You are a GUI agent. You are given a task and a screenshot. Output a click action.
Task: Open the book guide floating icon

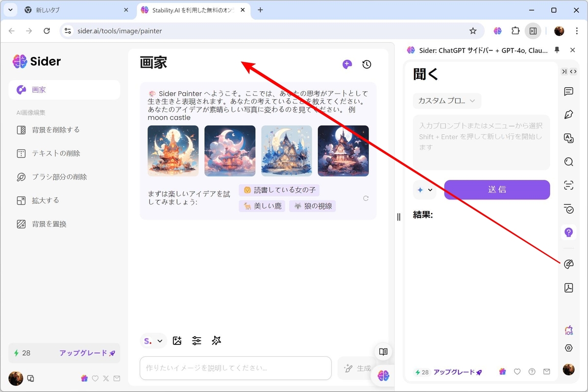[x=383, y=351]
